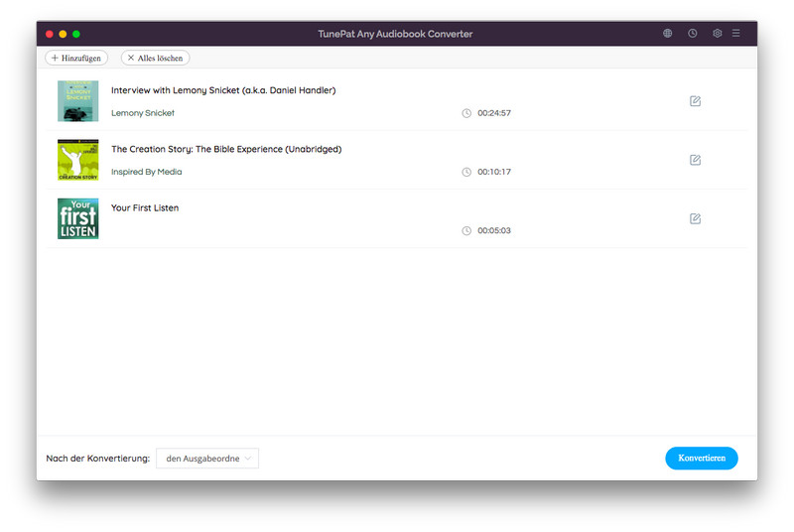Open the hamburger menu icon
Viewport: 794px width, 532px height.
pyautogui.click(x=735, y=34)
